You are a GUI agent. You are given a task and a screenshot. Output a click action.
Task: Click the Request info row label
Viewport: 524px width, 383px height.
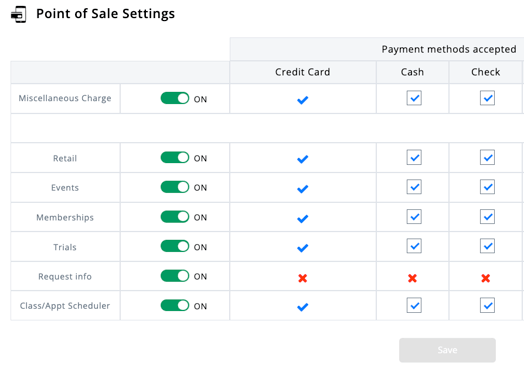(x=65, y=277)
